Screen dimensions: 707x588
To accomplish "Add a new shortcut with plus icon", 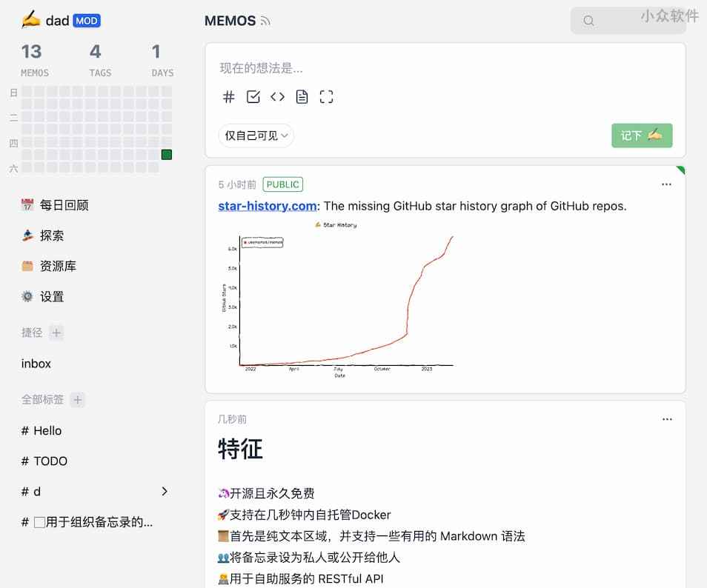I will click(56, 333).
